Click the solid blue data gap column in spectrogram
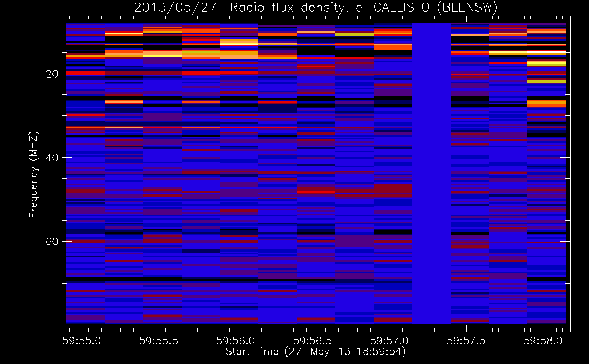The image size is (589, 364). (x=431, y=174)
